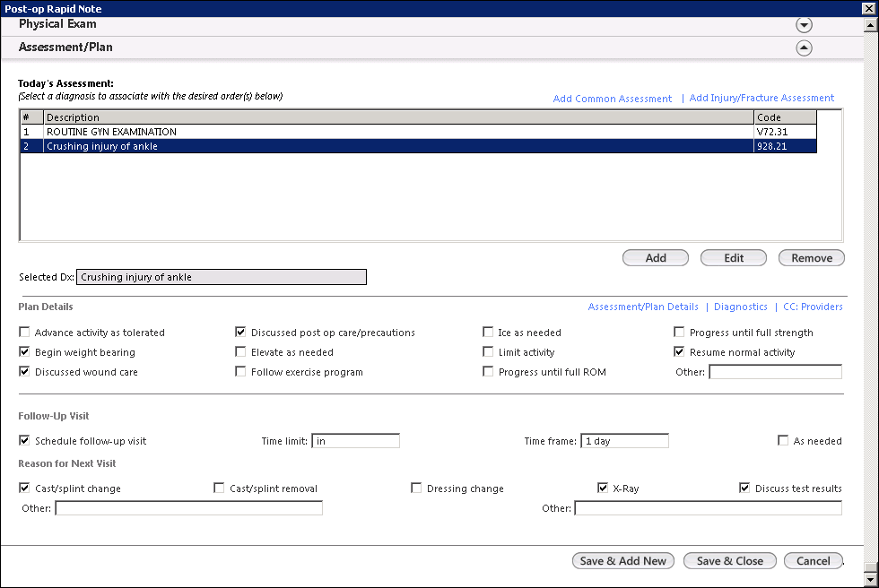Screen dimensions: 879x588
Task: Collapse the Assessment/Plan section arrow
Action: coord(804,48)
